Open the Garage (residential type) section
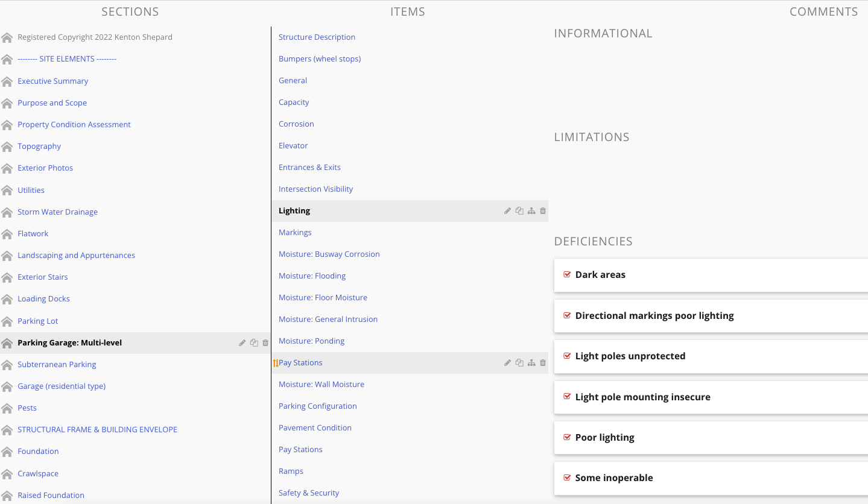The width and height of the screenshot is (868, 504). [x=62, y=386]
